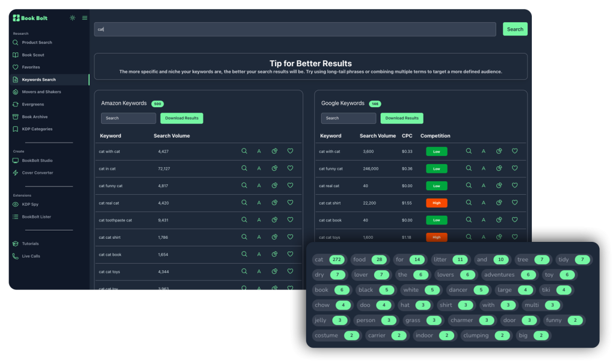This screenshot has height=364, width=616.
Task: Click the magnifier icon for 'cat with cat' Amazon row
Action: coord(244,152)
